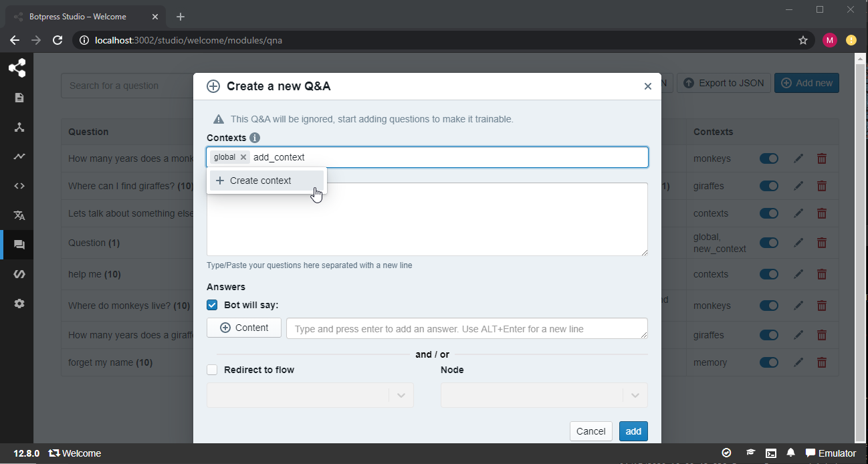Open the Code Editor sidebar icon
This screenshot has width=868, height=464.
click(x=19, y=186)
